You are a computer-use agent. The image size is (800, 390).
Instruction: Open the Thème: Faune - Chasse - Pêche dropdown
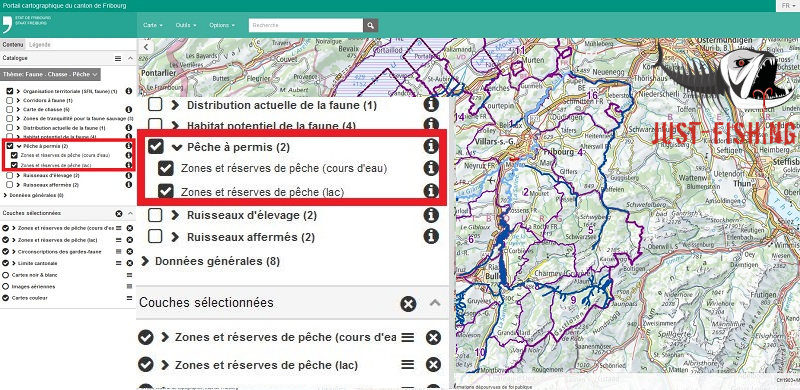51,75
